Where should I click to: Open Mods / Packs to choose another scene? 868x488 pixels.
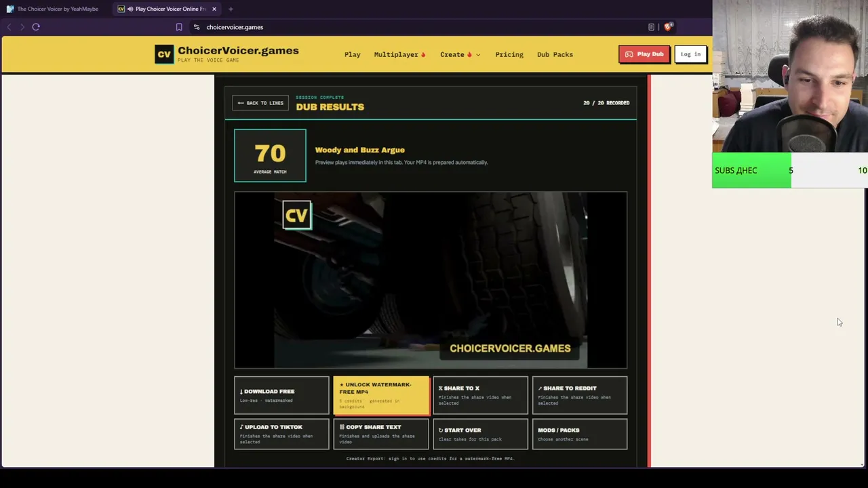[x=580, y=434]
